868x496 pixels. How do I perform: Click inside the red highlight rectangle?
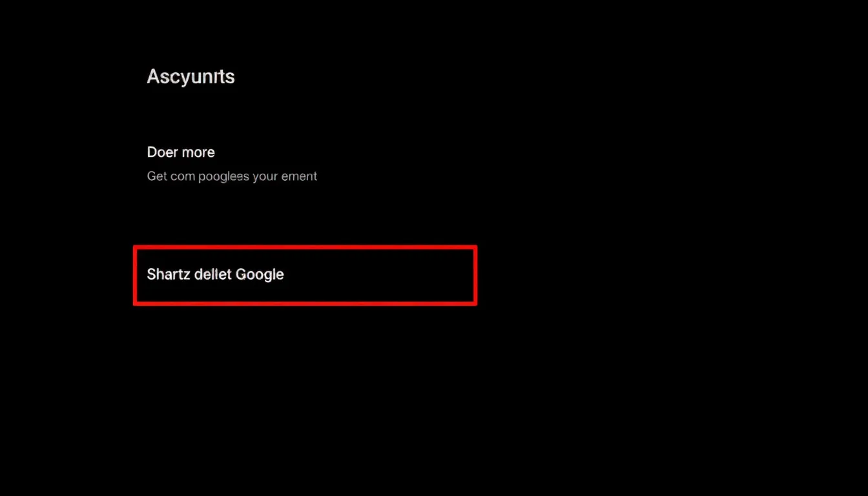(x=304, y=274)
